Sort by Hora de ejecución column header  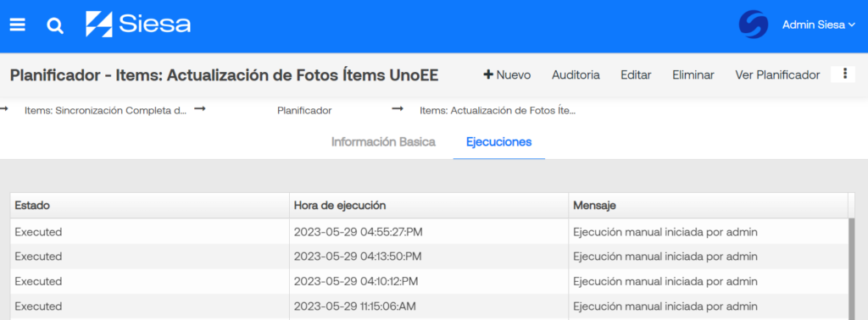[429, 206]
